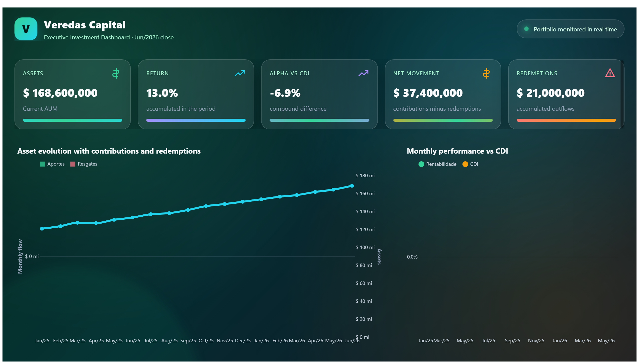Click the Jan/25 data point on asset line
Viewport: 639px width, 364px height.
click(42, 229)
